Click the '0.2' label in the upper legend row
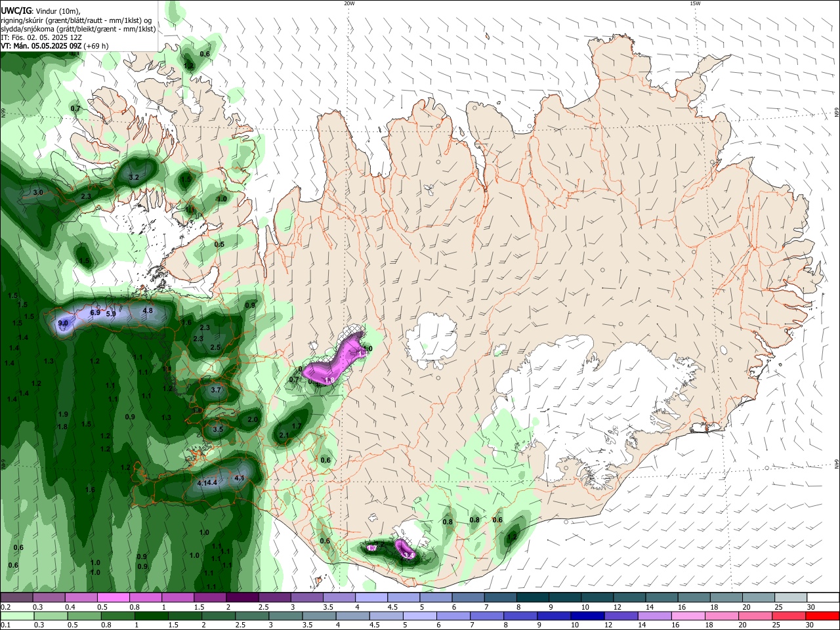 point(6,607)
